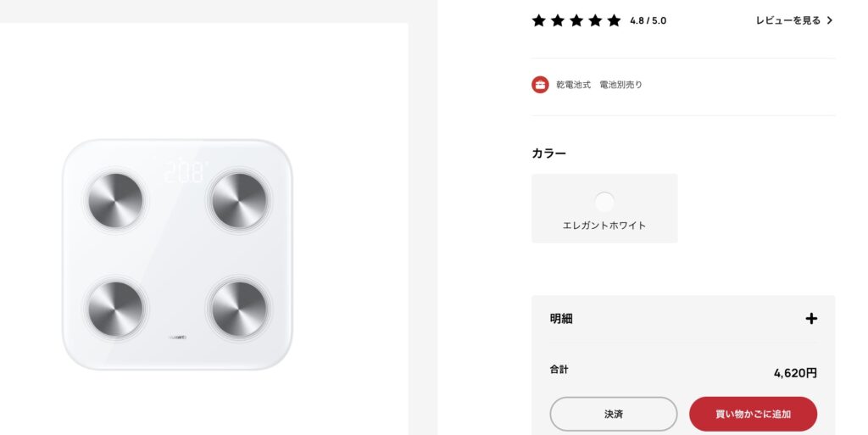This screenshot has height=435, width=868.
Task: Click the 決済 checkout button
Action: point(614,414)
